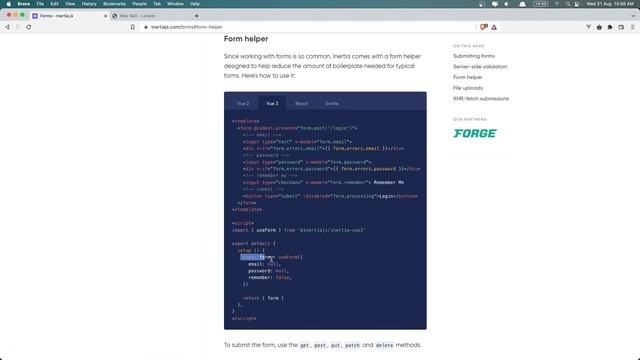This screenshot has width=640, height=360.
Task: Go to Server-side validation section link
Action: pos(480,67)
